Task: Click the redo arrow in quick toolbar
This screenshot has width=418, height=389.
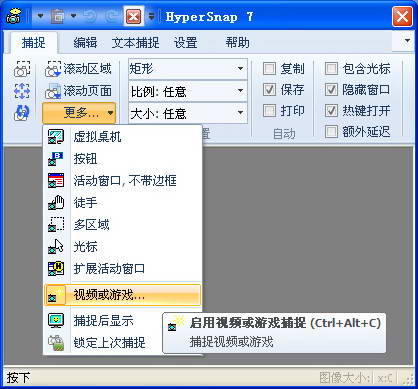Action: [x=112, y=16]
